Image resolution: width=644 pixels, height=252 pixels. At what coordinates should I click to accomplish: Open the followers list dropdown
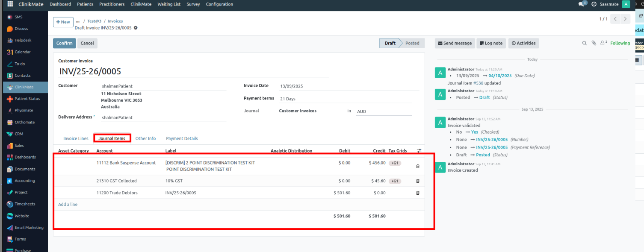pos(604,43)
